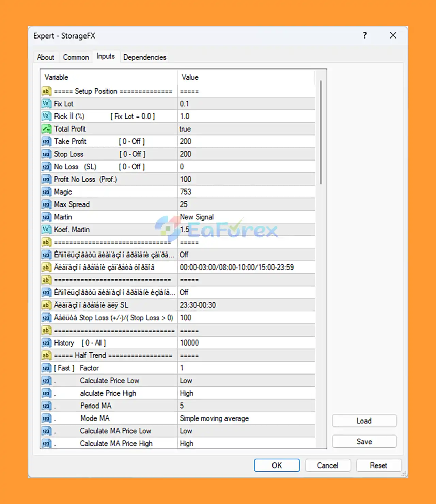Viewport: 436px width, 504px height.
Task: Open the Calculate Price Low value dropdown
Action: coord(245,381)
